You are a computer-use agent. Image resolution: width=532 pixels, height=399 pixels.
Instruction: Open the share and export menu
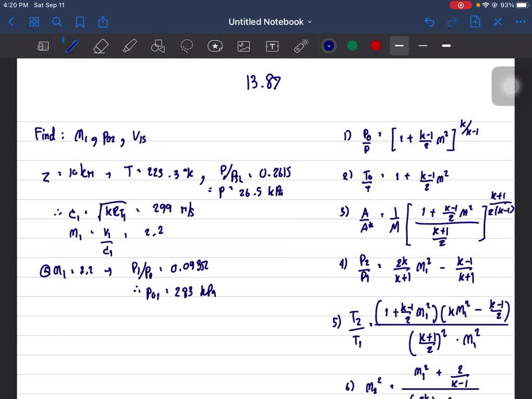tap(103, 22)
